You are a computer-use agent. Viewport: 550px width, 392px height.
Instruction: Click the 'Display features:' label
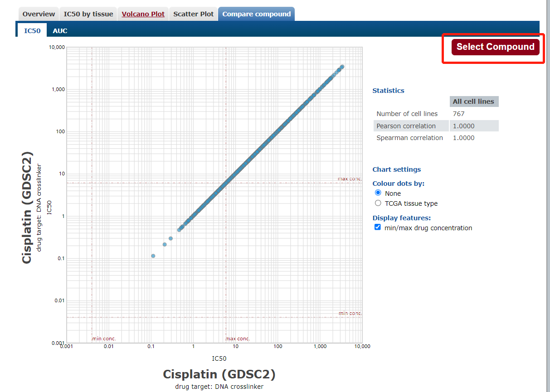tap(402, 218)
